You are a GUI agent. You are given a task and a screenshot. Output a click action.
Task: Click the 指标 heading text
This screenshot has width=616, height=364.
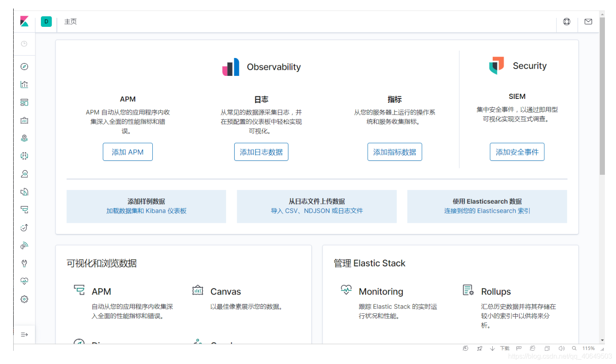click(395, 99)
